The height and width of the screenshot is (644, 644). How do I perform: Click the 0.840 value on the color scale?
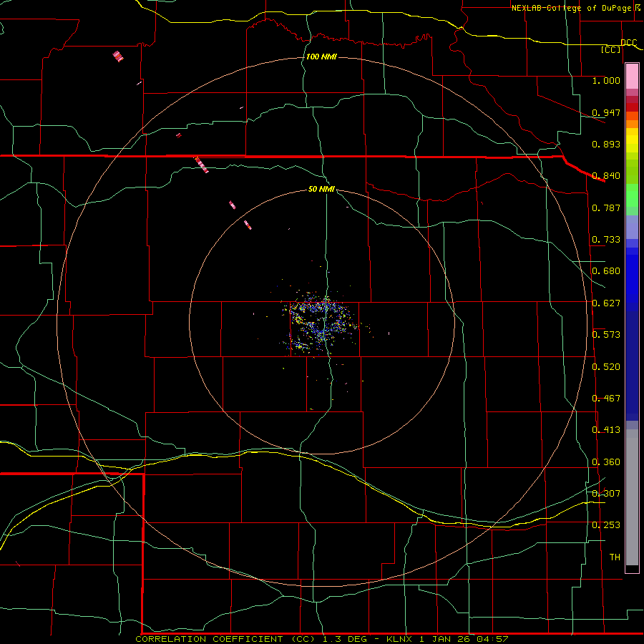pyautogui.click(x=606, y=176)
